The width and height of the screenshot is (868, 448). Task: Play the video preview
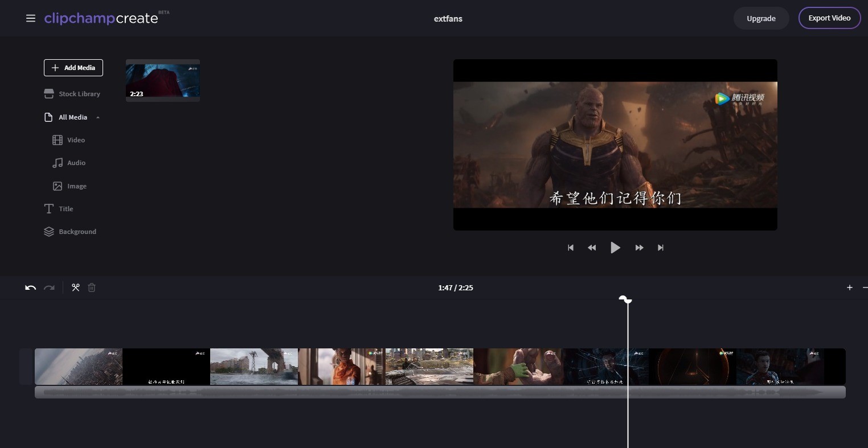point(615,248)
